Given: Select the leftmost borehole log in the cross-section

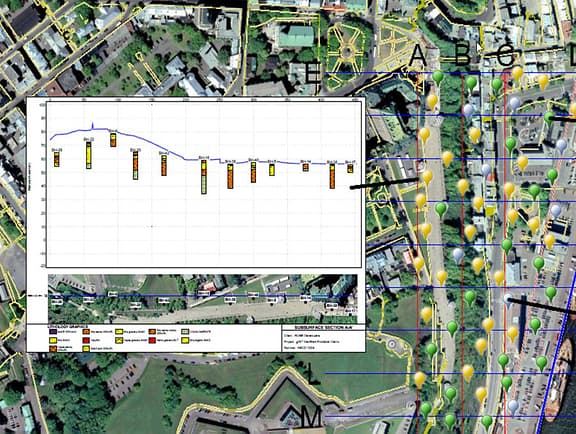Looking at the screenshot, I should (x=57, y=159).
